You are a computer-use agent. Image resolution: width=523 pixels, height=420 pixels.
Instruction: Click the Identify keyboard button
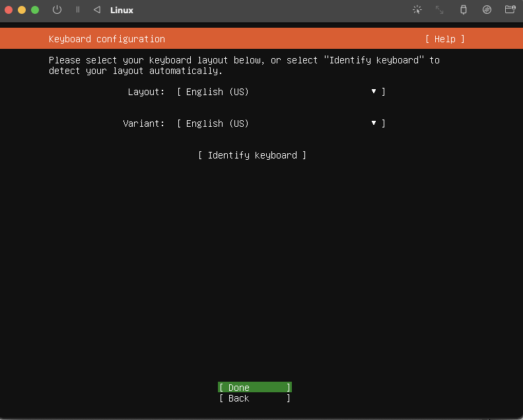tap(252, 155)
